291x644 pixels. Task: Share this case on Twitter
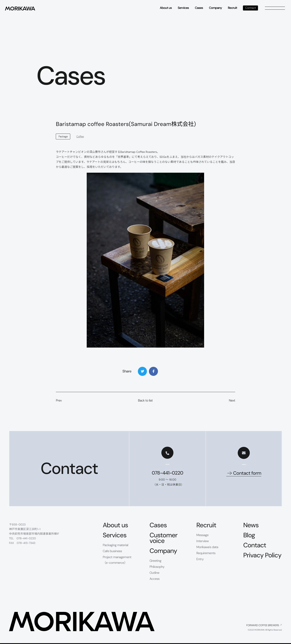(x=142, y=371)
